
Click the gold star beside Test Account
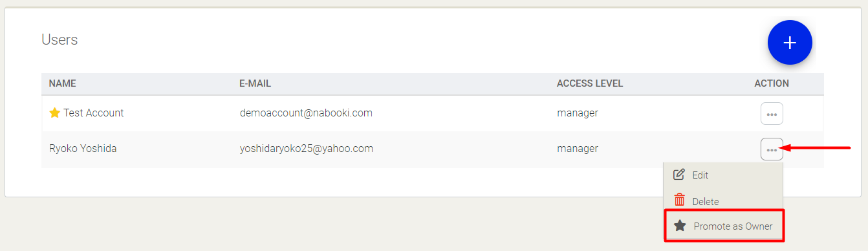pos(55,113)
